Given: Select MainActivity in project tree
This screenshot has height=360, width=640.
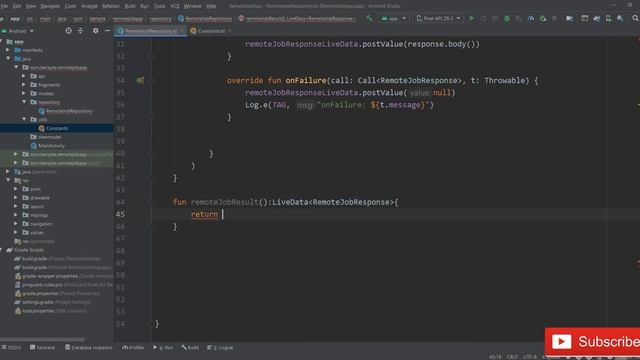Looking at the screenshot, I should pyautogui.click(x=48, y=146).
